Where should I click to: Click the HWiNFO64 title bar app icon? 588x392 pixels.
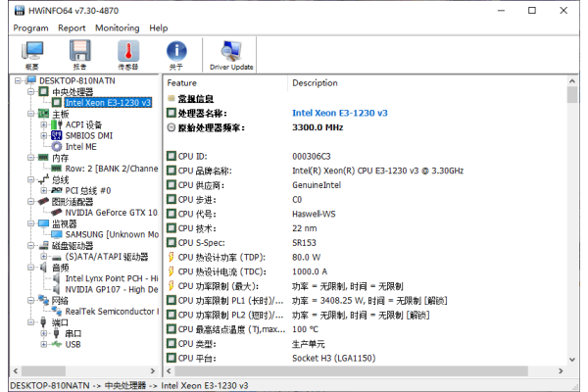coord(20,11)
